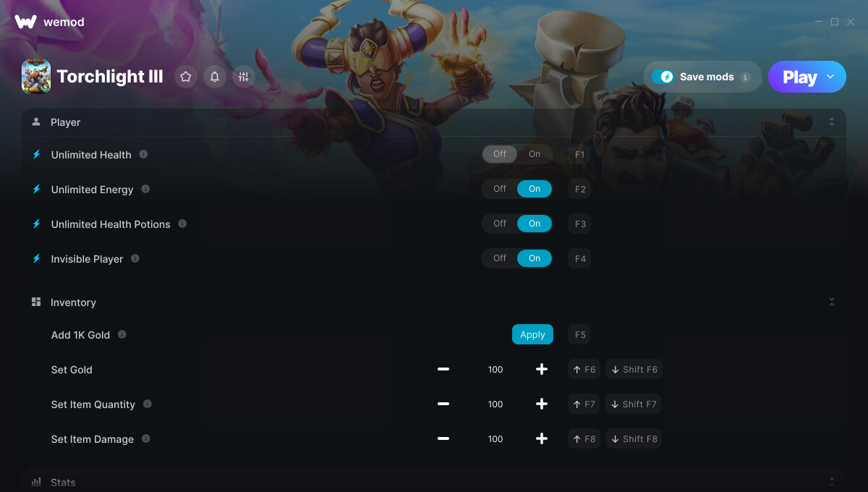Apply the Add 1K Gold cheat
Image resolution: width=868 pixels, height=492 pixels.
click(x=532, y=334)
